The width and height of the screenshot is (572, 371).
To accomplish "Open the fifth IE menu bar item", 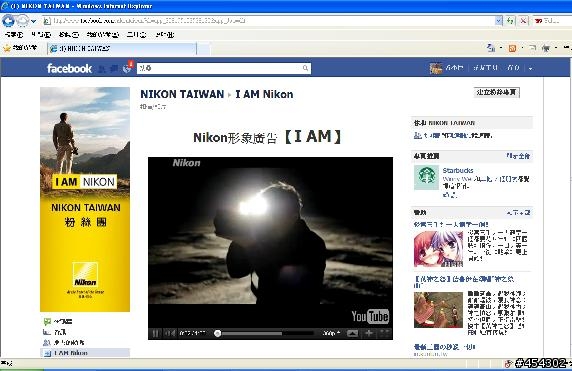I will pos(136,35).
